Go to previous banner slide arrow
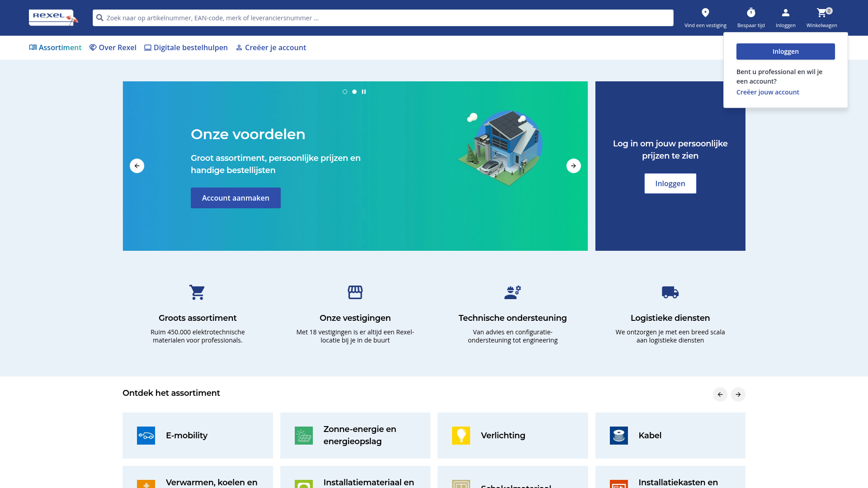Screen dimensions: 868x488 137,166
